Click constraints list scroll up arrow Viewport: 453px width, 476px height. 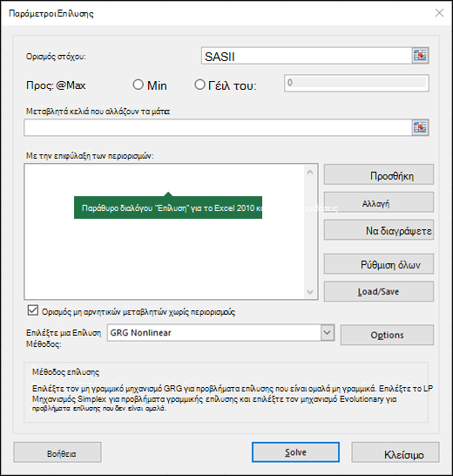(x=310, y=172)
